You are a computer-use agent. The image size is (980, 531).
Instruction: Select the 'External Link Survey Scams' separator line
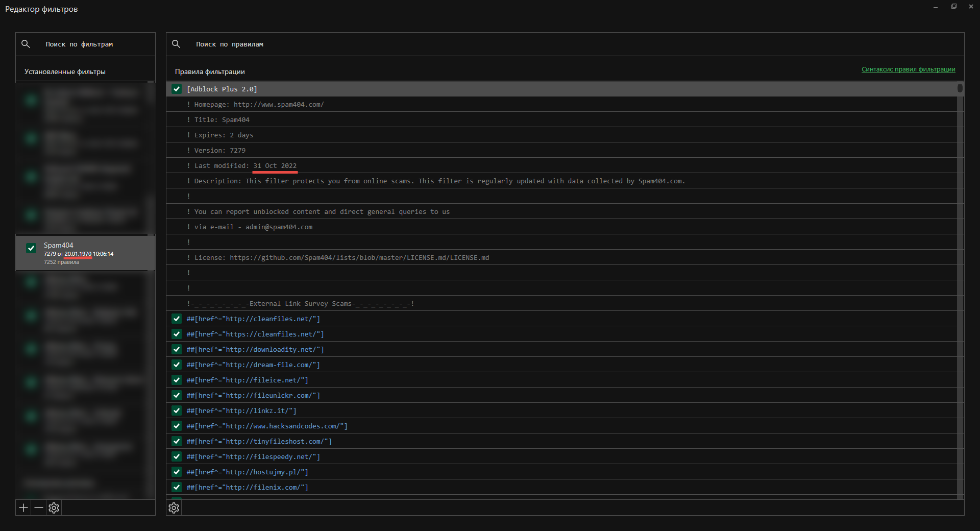coord(561,303)
